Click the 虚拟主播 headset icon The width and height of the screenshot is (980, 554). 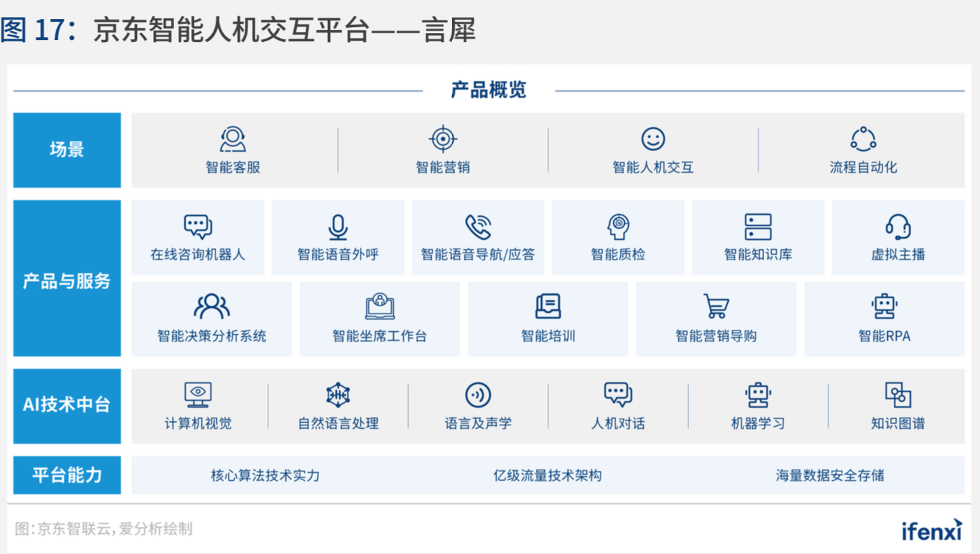pyautogui.click(x=898, y=227)
